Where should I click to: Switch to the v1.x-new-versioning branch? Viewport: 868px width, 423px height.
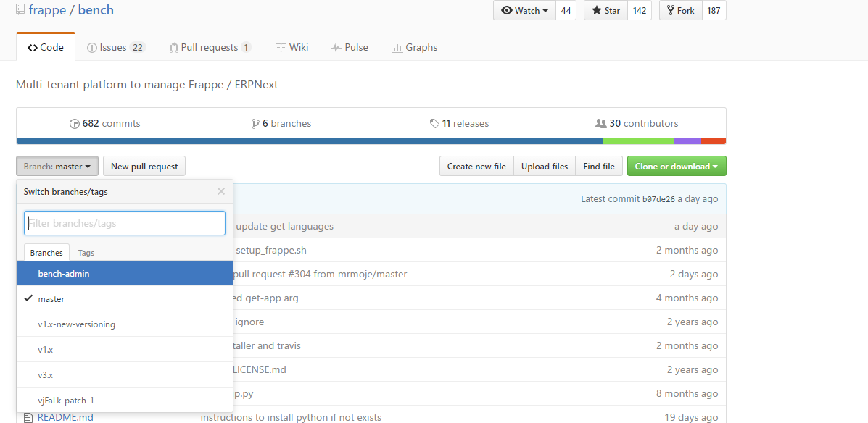(125, 324)
